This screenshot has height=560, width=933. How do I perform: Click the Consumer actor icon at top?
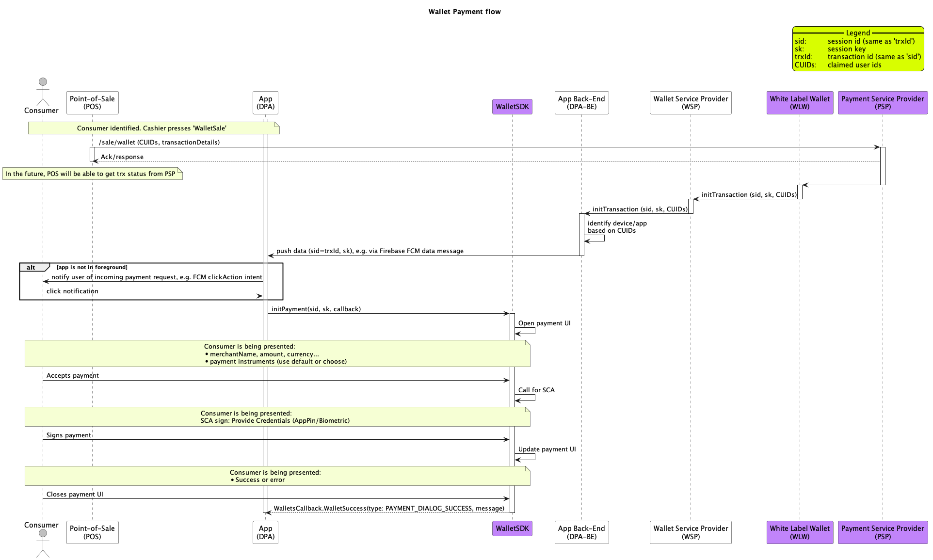[x=43, y=91]
